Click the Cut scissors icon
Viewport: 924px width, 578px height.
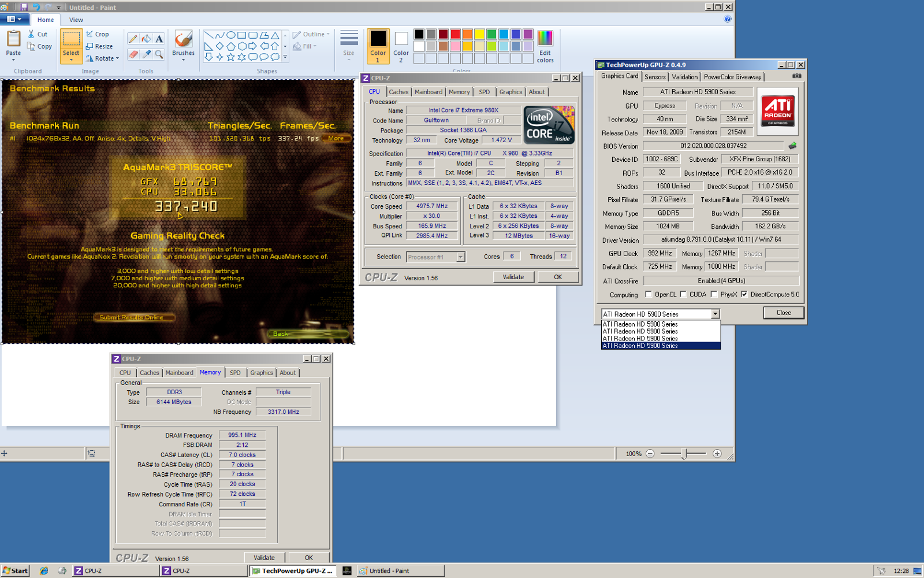click(31, 34)
